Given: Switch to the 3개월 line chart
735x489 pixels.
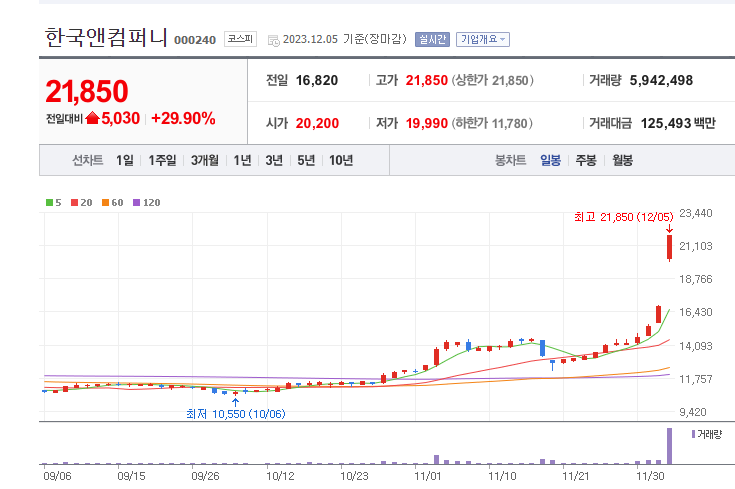Looking at the screenshot, I should [204, 160].
